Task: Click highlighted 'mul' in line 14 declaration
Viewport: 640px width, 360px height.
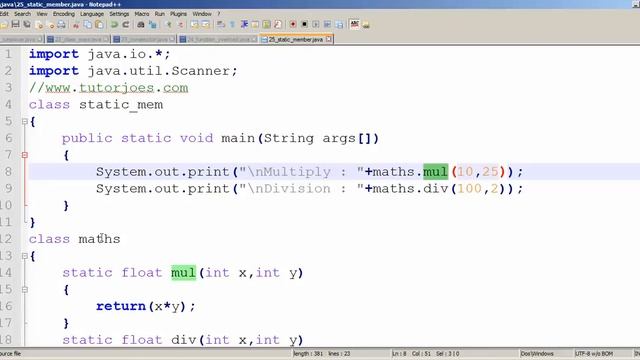Action: pyautogui.click(x=184, y=273)
